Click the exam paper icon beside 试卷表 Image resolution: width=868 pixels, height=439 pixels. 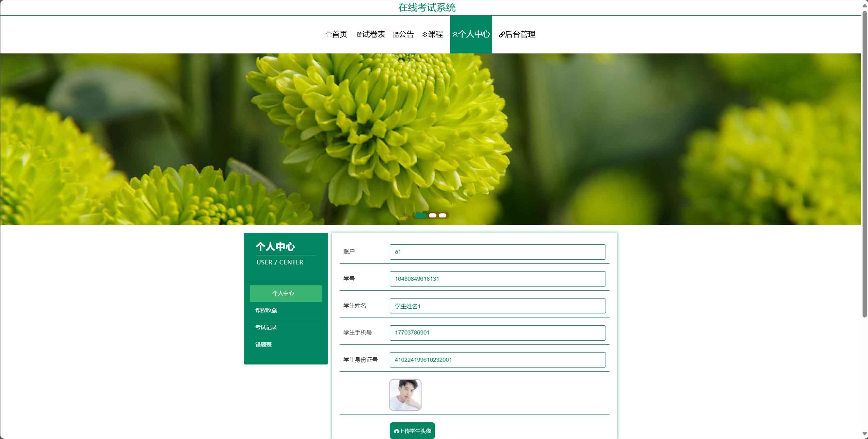click(359, 34)
